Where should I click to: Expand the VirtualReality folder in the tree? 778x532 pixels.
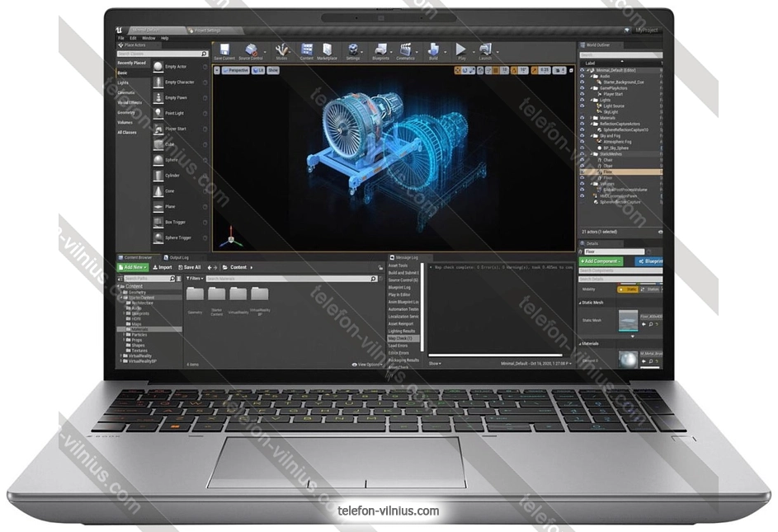tap(121, 355)
